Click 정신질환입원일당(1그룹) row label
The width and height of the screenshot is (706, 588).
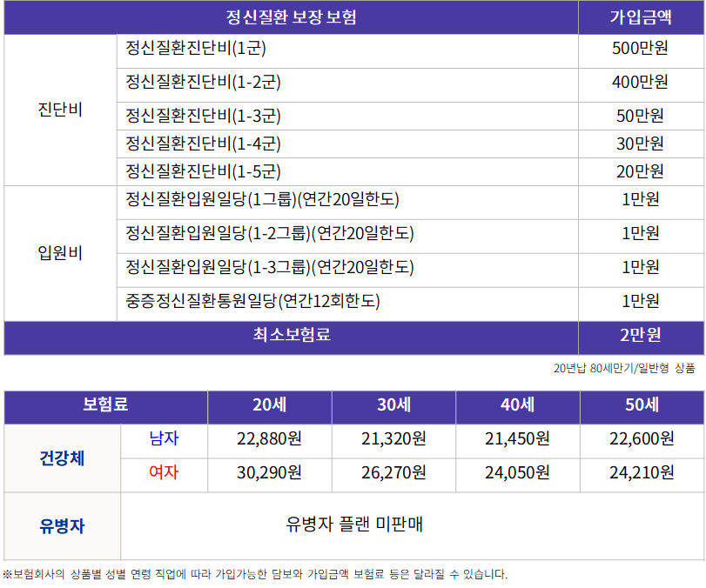(x=262, y=200)
